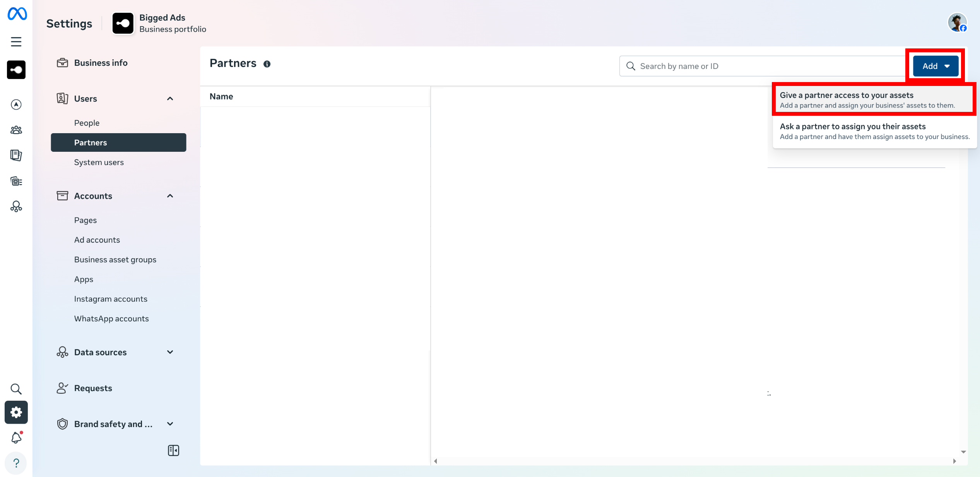Screen dimensions: 980x477
Task: Open the profile avatar in top right
Action: tap(957, 23)
